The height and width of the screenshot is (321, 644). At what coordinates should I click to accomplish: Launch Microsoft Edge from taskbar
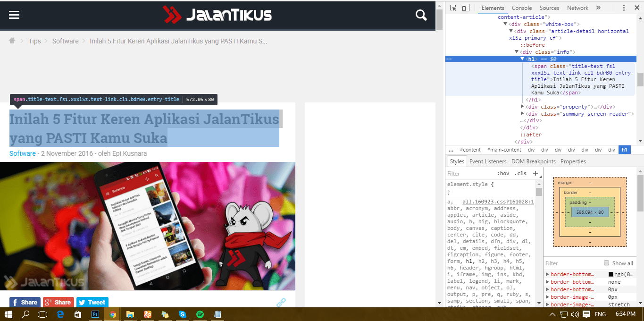(60, 314)
